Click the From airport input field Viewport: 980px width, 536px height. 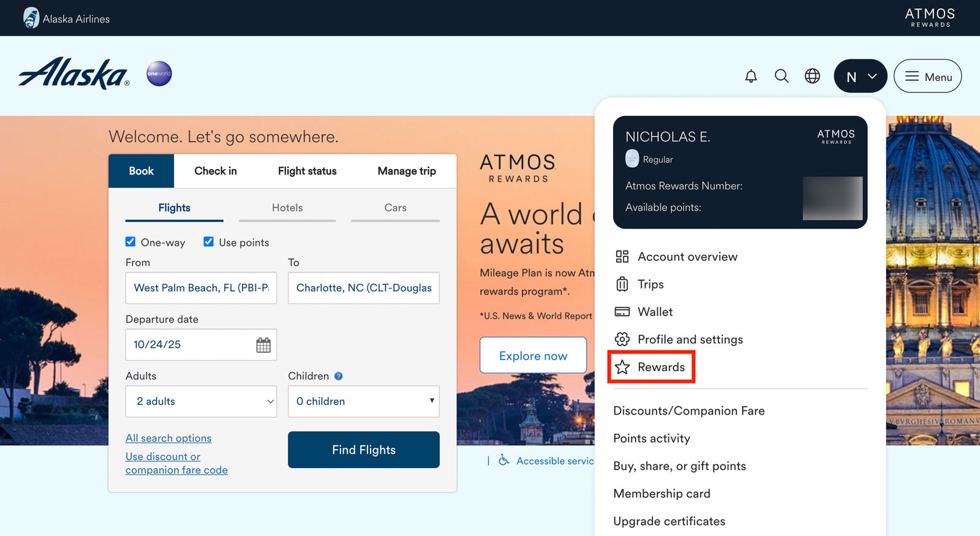pyautogui.click(x=201, y=288)
